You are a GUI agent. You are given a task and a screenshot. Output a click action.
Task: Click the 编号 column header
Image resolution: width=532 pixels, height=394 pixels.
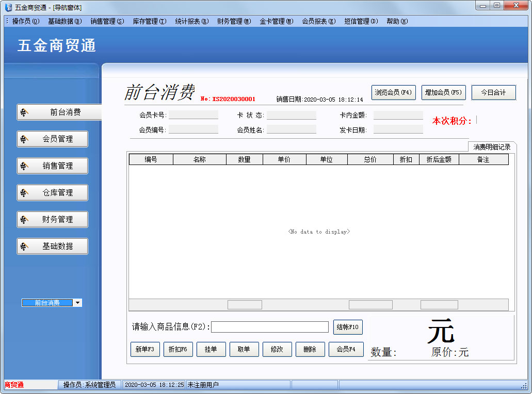coord(151,159)
